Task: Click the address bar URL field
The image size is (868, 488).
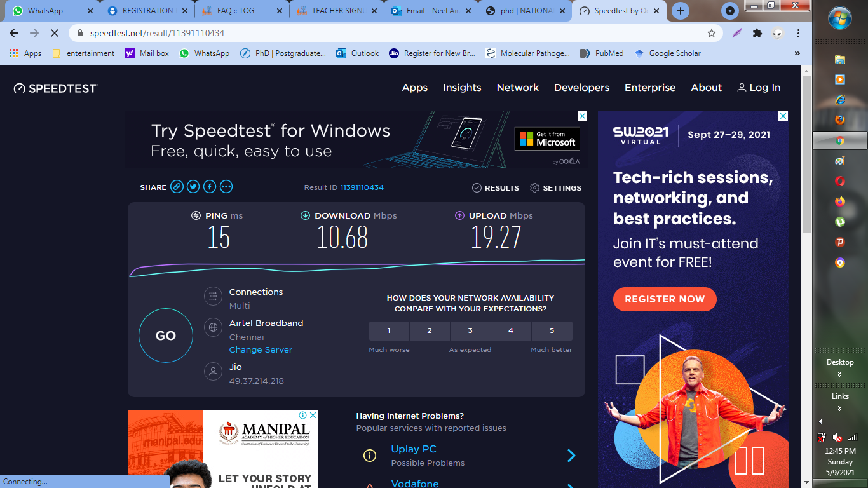Action: coord(381,33)
